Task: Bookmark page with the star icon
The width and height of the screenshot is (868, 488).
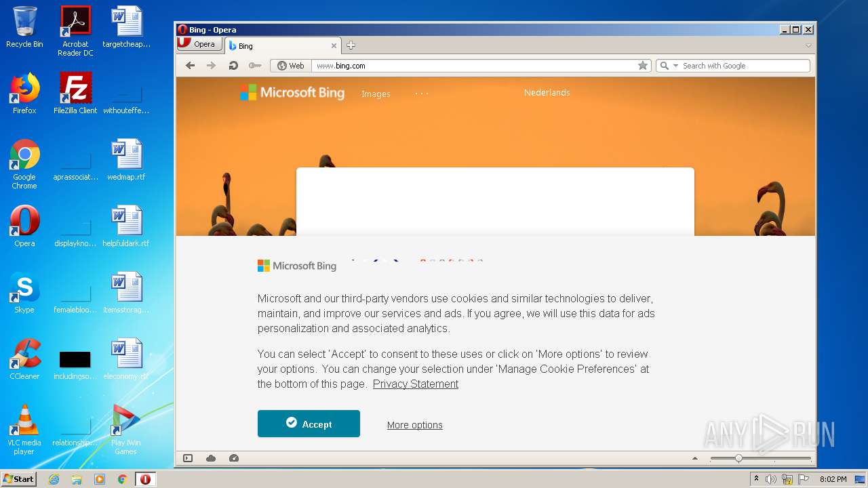Action: [x=643, y=66]
